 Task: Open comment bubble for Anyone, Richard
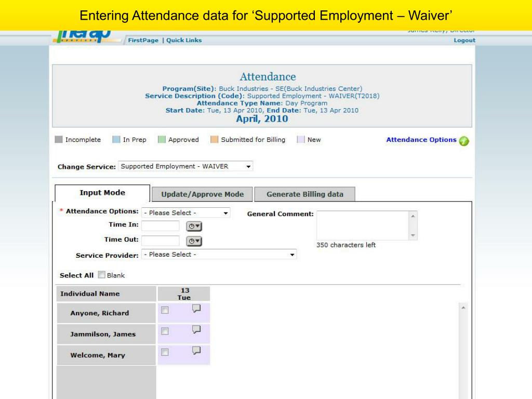196,308
